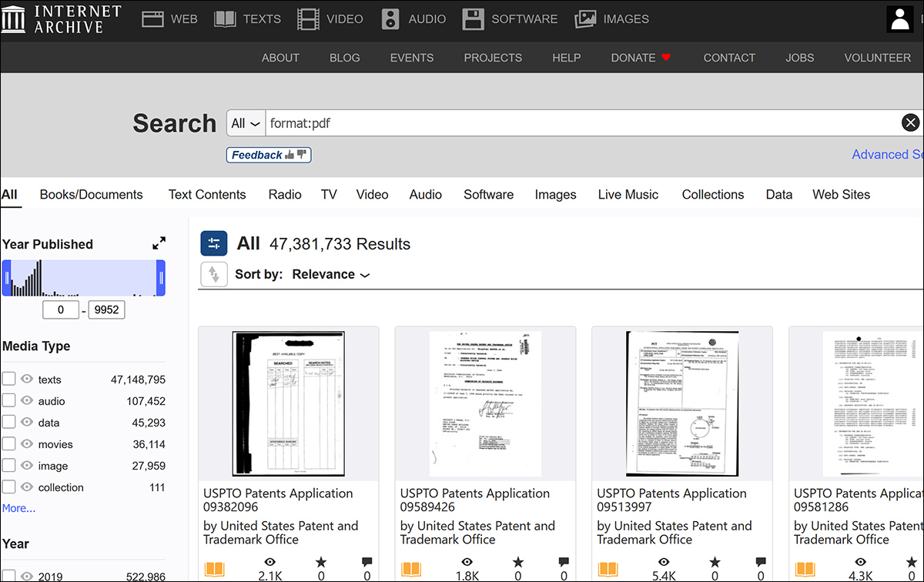Viewport: 924px width, 582px height.
Task: Click book icon under Application 09513997
Action: click(x=608, y=571)
